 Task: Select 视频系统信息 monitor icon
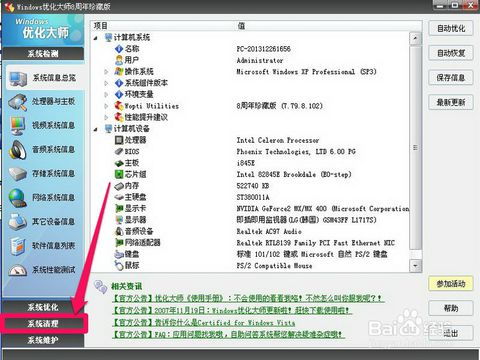click(17, 126)
